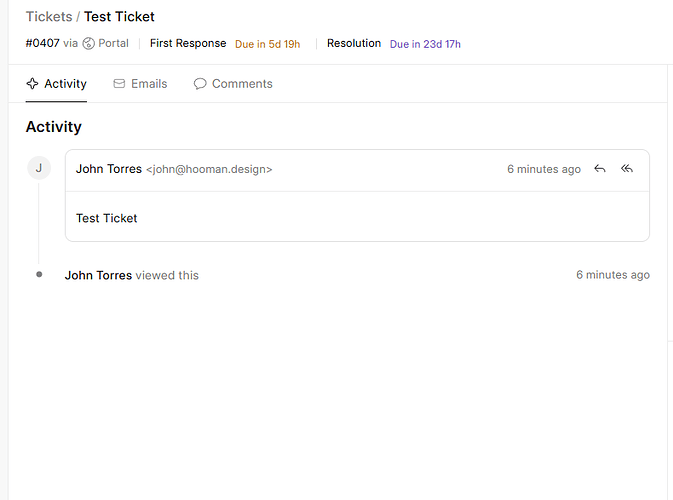The image size is (673, 500).
Task: Click the 'Due in 23d 17h' resolution timer
Action: [x=425, y=44]
